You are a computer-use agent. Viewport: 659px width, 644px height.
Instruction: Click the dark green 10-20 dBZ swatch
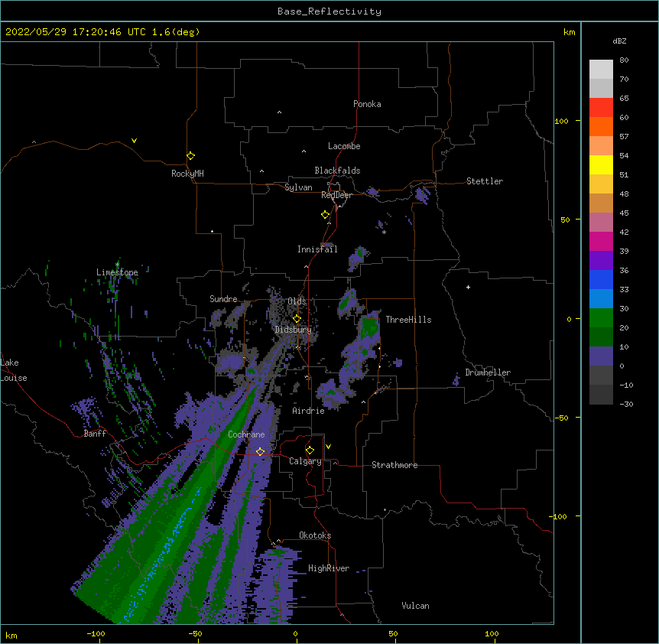(601, 337)
